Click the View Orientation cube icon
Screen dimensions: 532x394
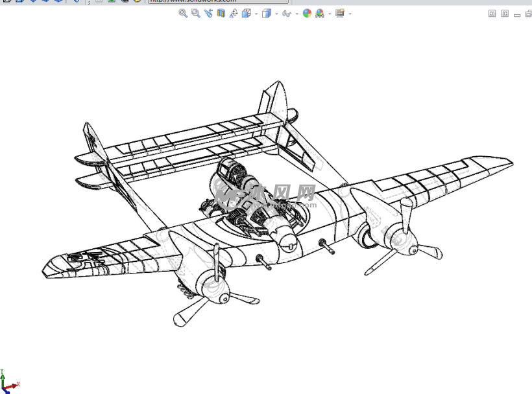click(247, 13)
